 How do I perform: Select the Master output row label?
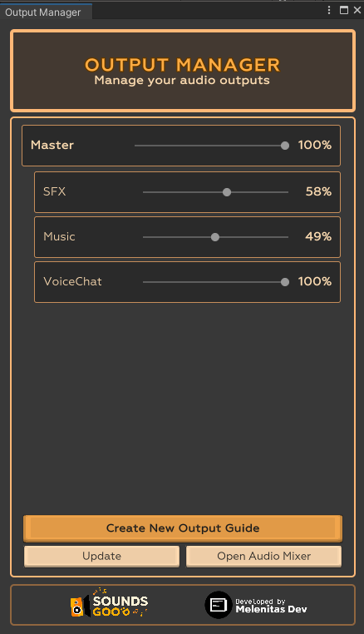52,145
